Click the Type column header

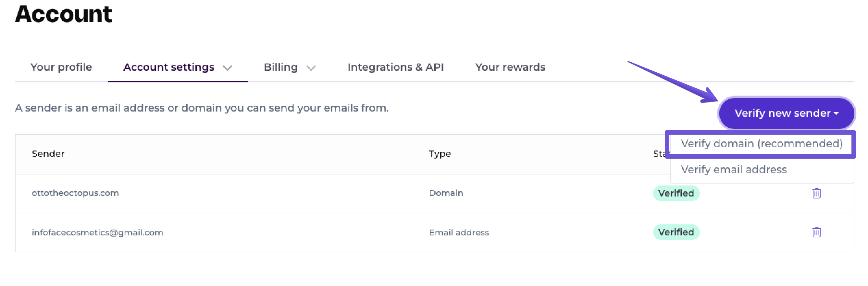click(440, 154)
